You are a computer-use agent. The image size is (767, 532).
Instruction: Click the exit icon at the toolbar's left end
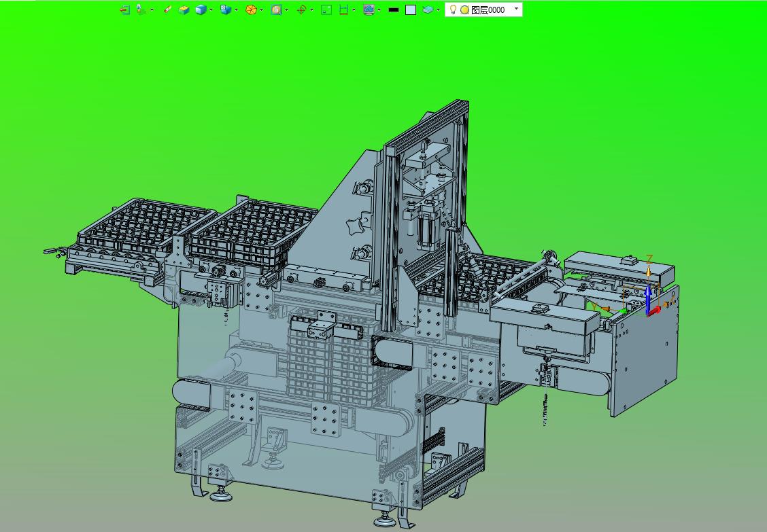[x=124, y=10]
